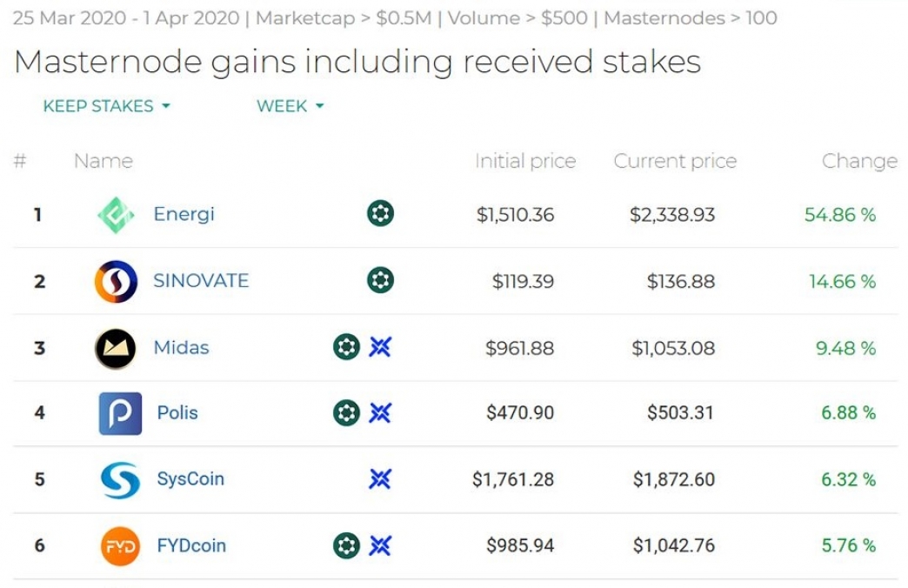This screenshot has height=588, width=908.
Task: Click the Energi coin logo
Action: pos(116,215)
